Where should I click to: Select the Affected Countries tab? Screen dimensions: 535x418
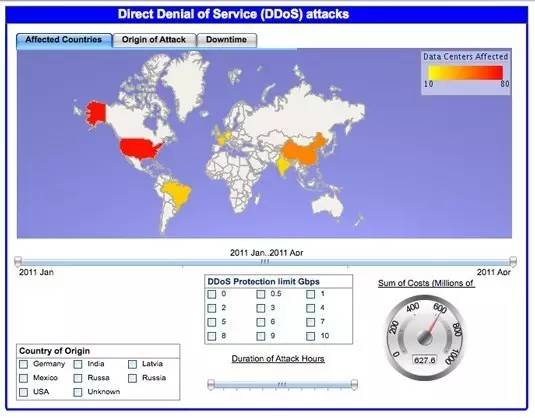click(64, 40)
